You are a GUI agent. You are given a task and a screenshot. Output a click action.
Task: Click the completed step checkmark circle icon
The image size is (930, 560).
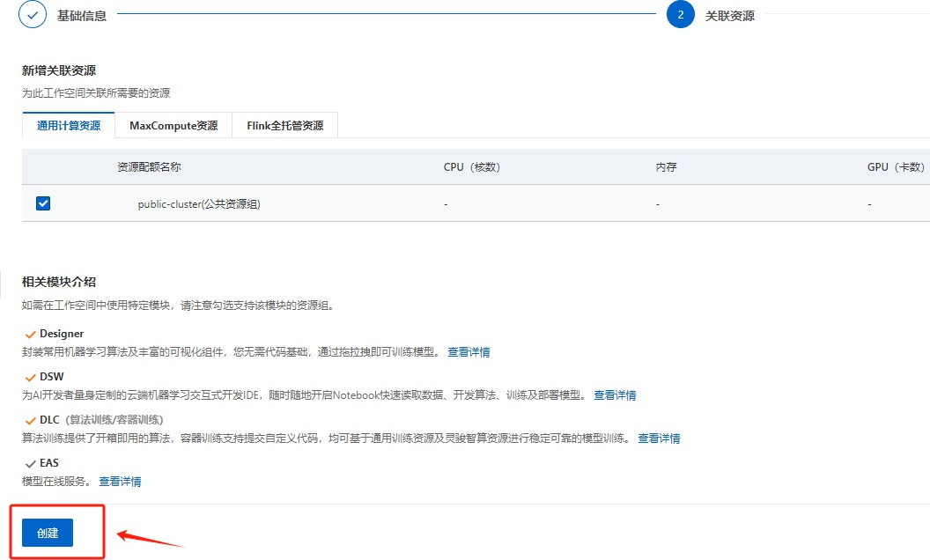pos(33,15)
